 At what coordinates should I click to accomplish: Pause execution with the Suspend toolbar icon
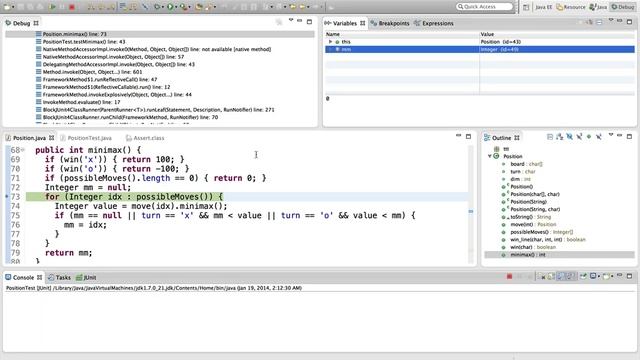click(62, 7)
